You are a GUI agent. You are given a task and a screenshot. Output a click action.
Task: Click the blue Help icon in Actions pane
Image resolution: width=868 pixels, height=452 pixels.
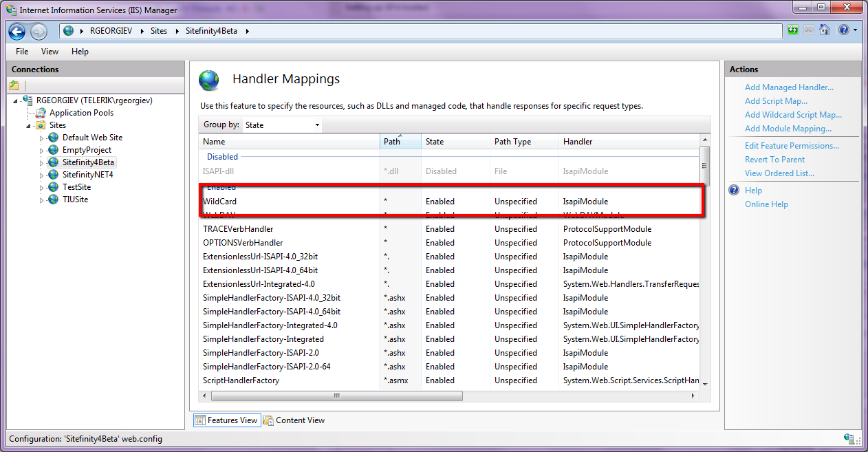tap(735, 191)
